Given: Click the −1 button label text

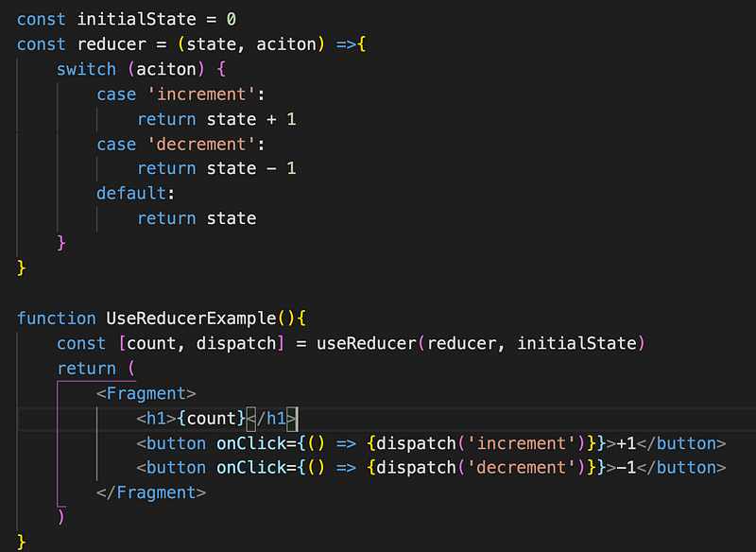Looking at the screenshot, I should pos(626,468).
